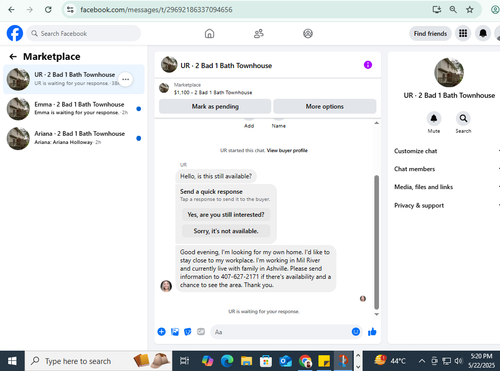
Task: Attach a photo in composer
Action: point(175,332)
